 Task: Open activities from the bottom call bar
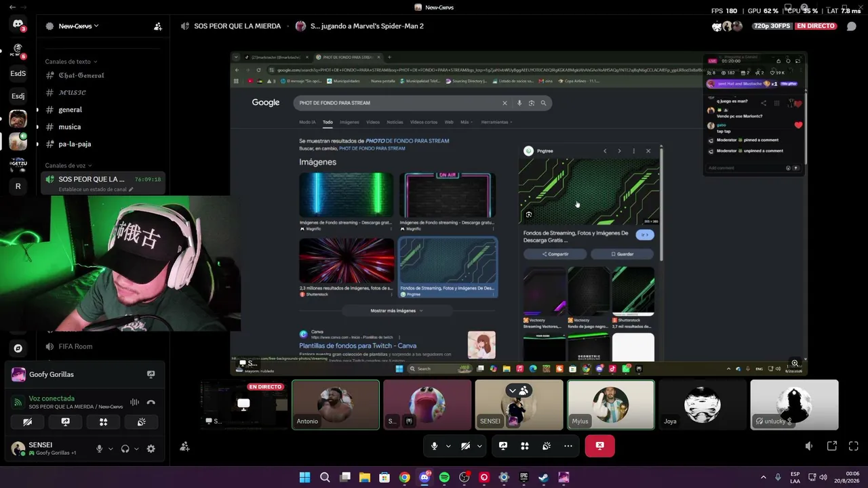pos(525,446)
